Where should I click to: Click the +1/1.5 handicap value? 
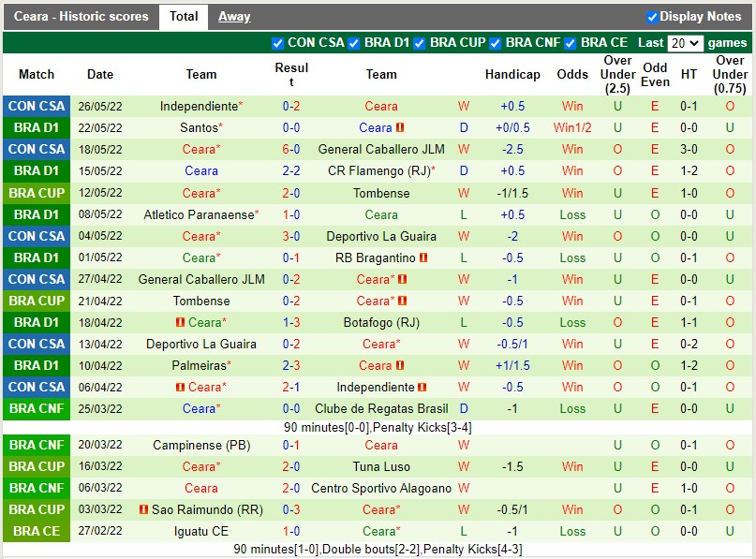[512, 366]
